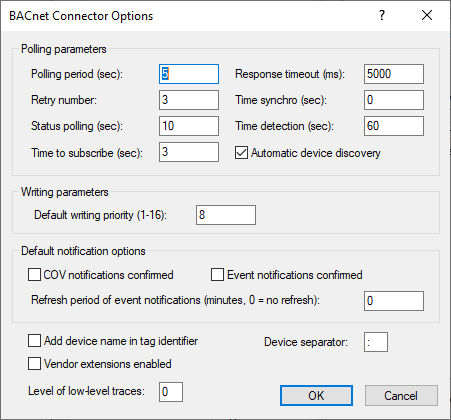Click the Level of low-level traces field

(x=171, y=392)
